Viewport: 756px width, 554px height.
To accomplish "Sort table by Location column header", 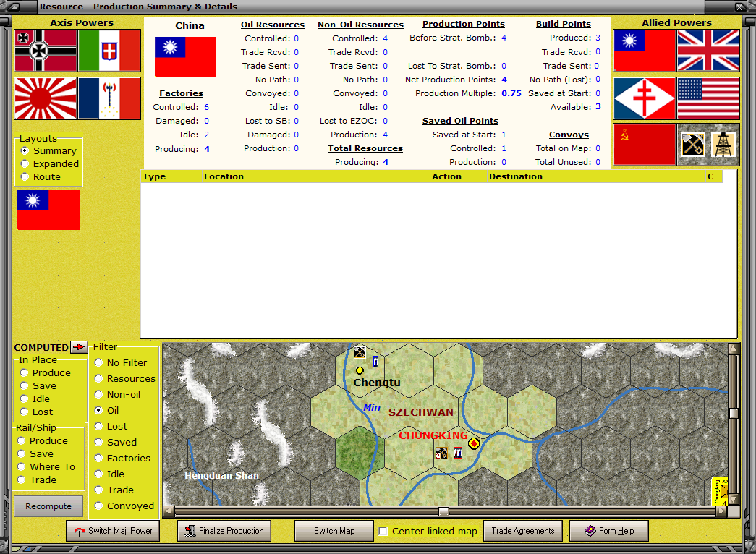I will pos(316,176).
